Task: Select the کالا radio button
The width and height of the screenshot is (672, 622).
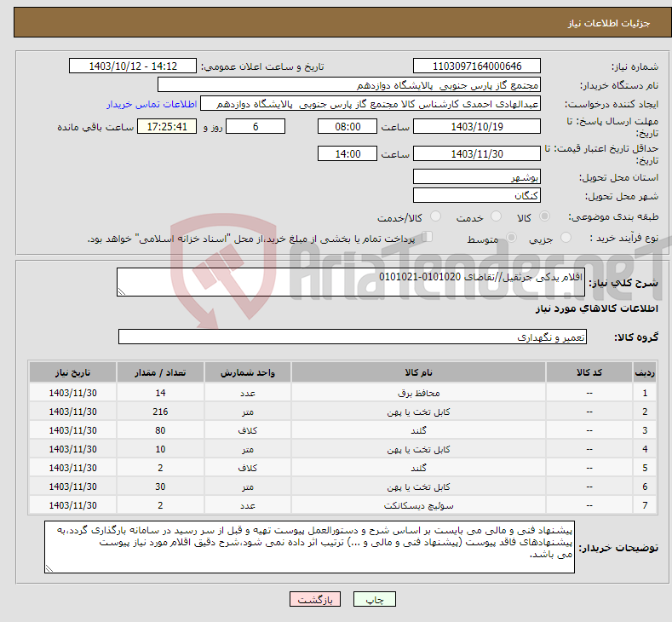Action: (544, 216)
